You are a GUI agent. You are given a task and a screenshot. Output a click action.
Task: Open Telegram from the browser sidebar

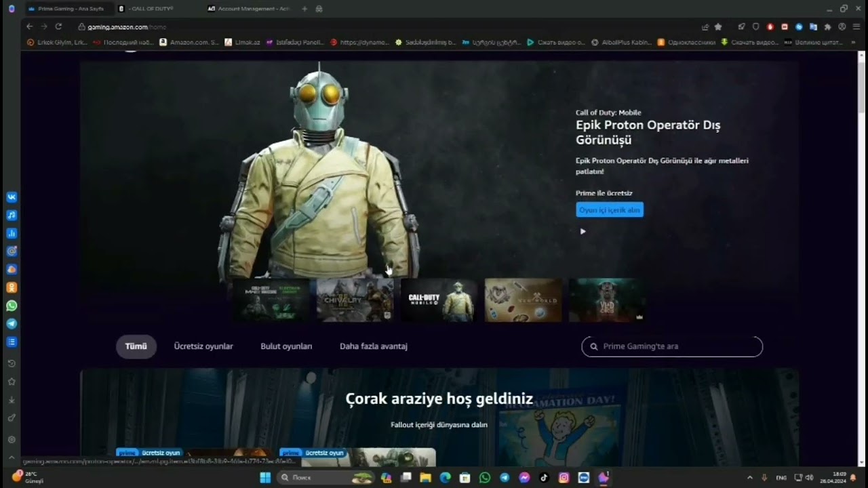(x=12, y=323)
